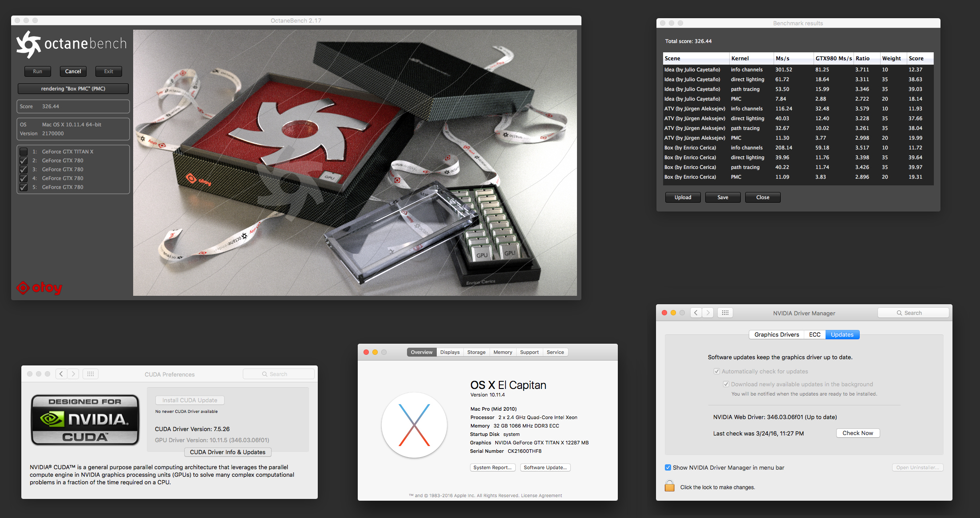Screen dimensions: 980x518
Task: Switch to the Graphics Drivers tab
Action: (776, 334)
